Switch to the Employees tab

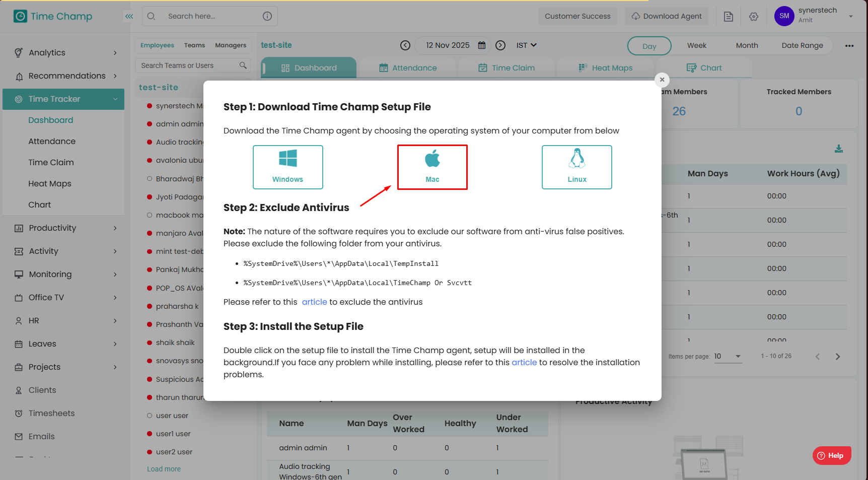157,45
